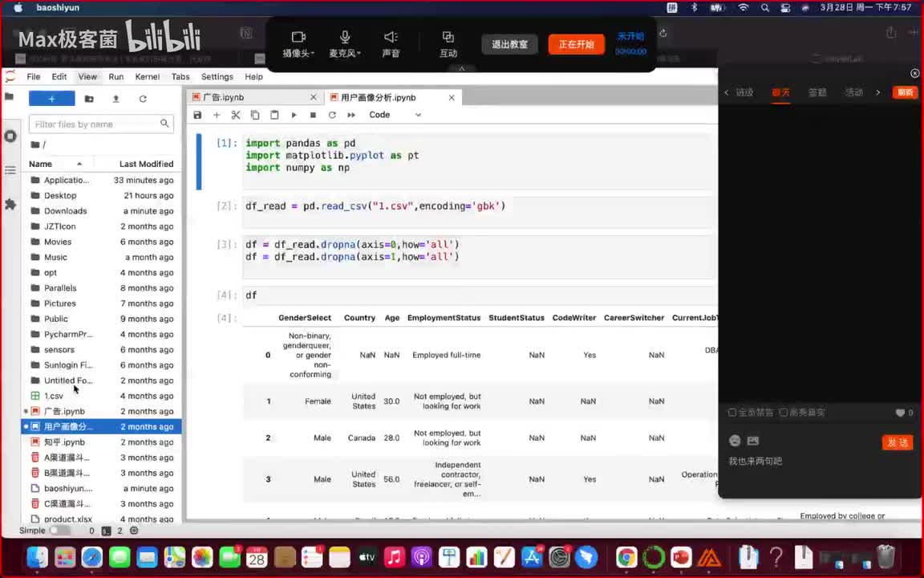Copy the selected cell in the notebook toolbar
Screen dimensions: 924x578
(x=255, y=115)
